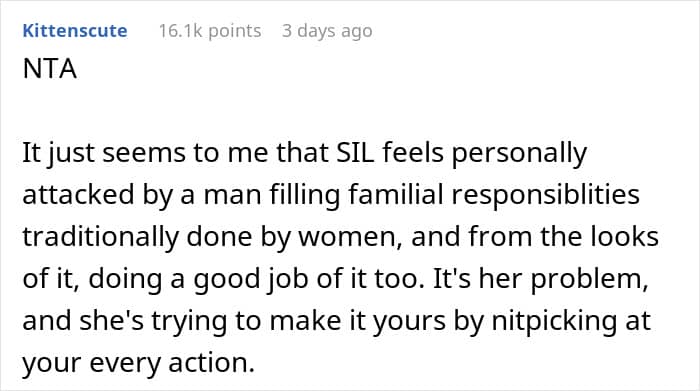700x391 pixels.
Task: Click the word attacked in the comment
Action: click(78, 195)
